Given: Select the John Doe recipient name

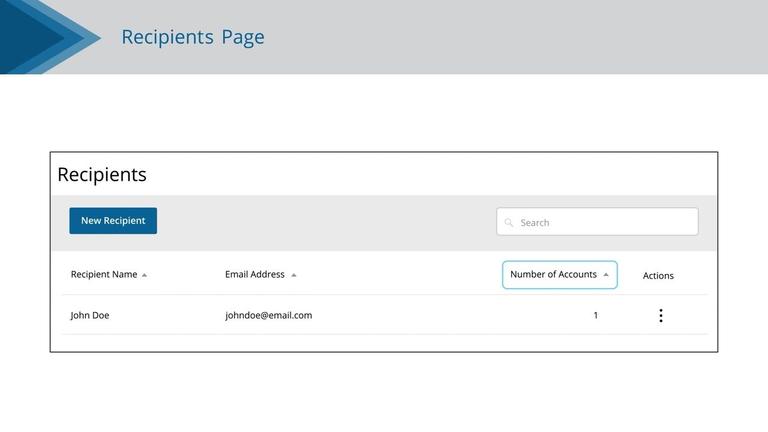Looking at the screenshot, I should pyautogui.click(x=90, y=315).
